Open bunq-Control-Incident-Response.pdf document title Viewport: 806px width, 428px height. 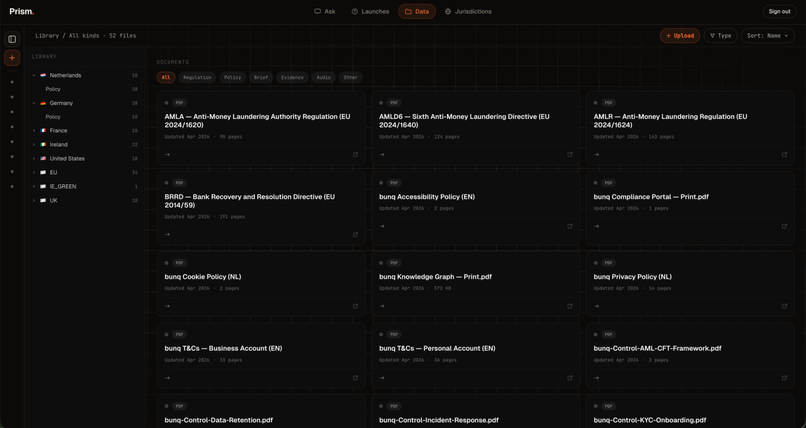point(439,420)
